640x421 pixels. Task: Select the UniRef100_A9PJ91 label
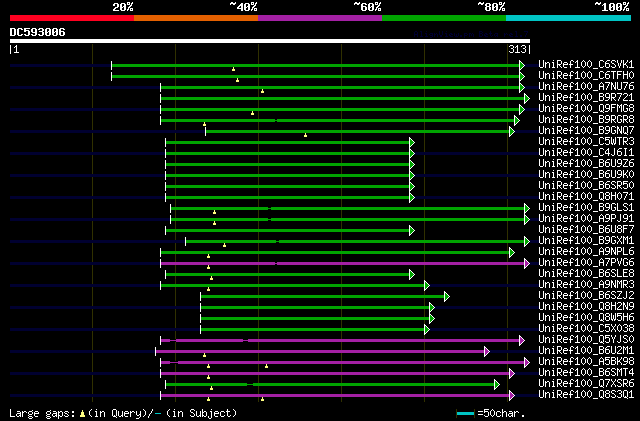point(586,219)
